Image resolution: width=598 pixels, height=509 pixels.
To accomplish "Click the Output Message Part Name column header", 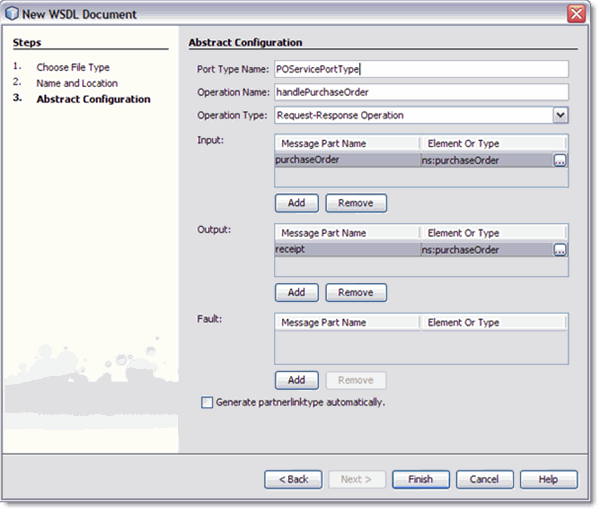I will tap(347, 233).
